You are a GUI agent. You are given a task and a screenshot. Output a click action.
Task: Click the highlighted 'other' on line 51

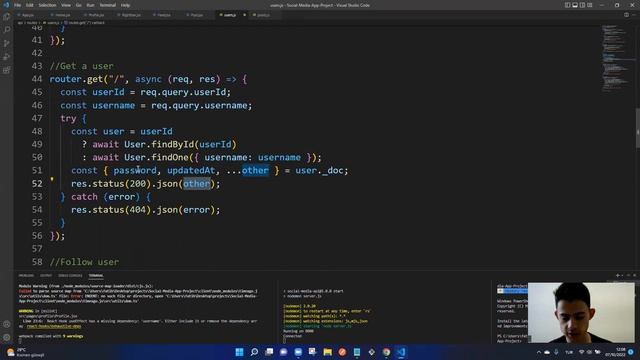[x=255, y=171]
